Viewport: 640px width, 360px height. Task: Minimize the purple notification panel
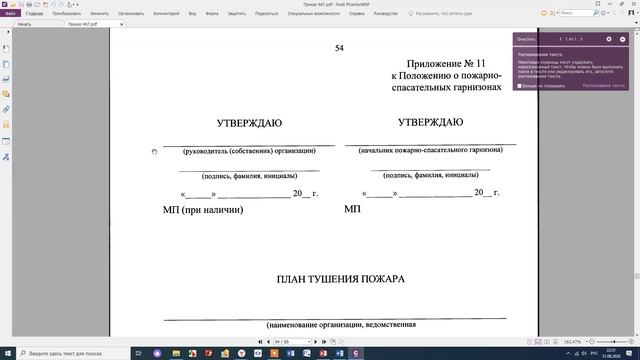point(622,39)
